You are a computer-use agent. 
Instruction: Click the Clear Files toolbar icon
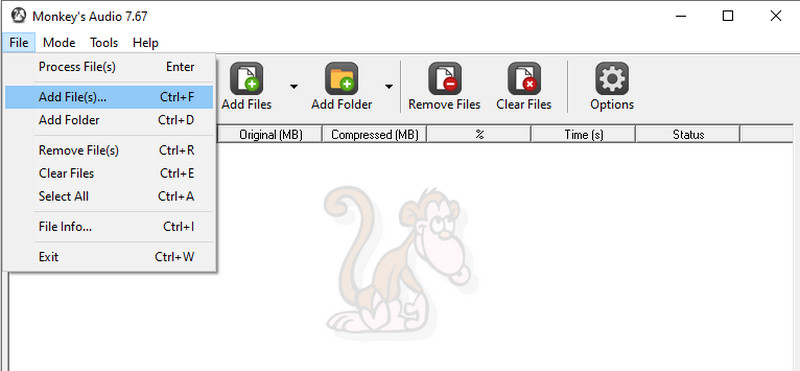pos(524,79)
